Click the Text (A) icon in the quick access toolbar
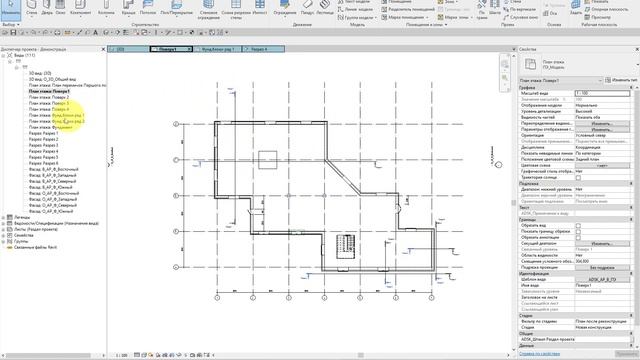This screenshot has height=360, width=640. [x=96, y=32]
